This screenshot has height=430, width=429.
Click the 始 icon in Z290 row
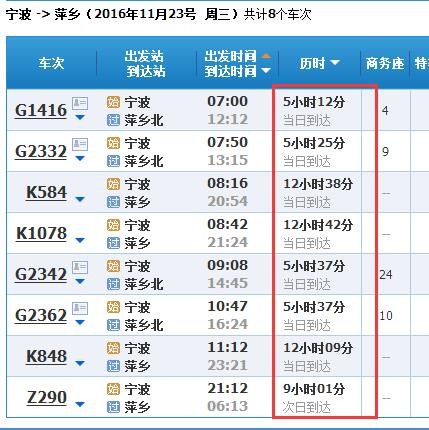[113, 389]
